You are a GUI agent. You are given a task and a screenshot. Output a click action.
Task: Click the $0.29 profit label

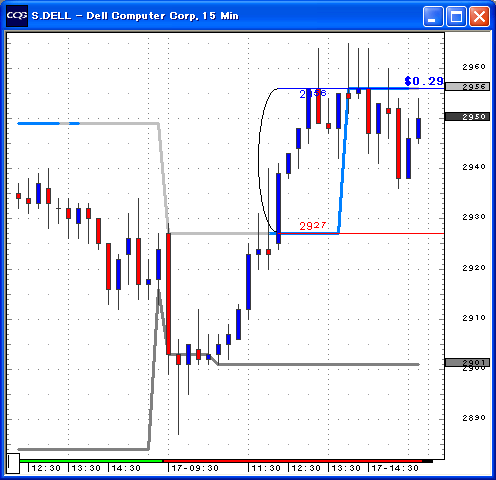424,81
